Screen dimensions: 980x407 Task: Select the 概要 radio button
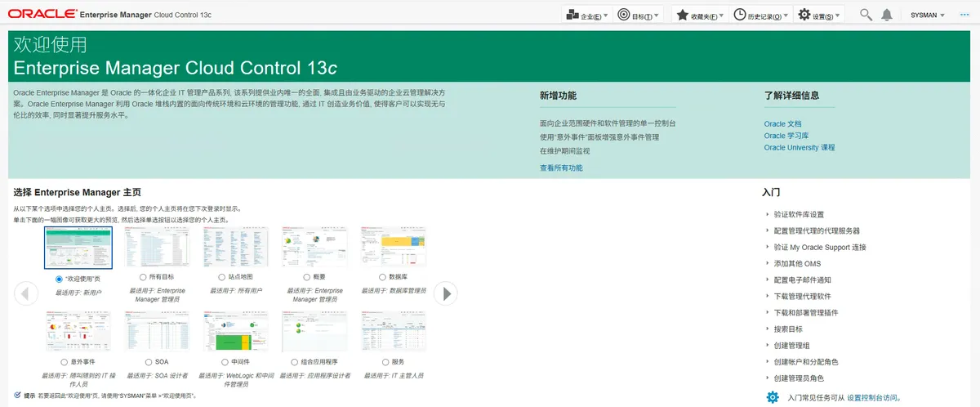coord(307,278)
